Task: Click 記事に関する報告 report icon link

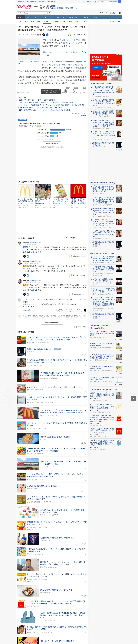Action: [23, 93]
